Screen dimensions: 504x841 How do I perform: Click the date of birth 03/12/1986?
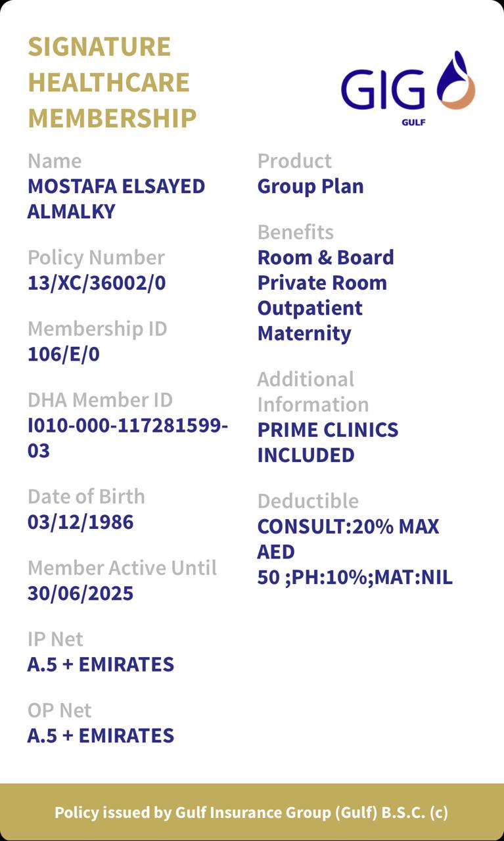pyautogui.click(x=80, y=522)
